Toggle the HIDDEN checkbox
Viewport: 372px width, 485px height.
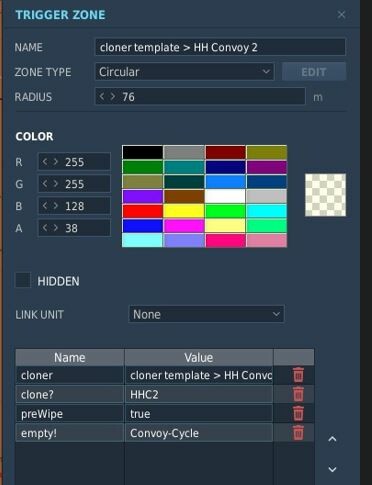point(23,280)
